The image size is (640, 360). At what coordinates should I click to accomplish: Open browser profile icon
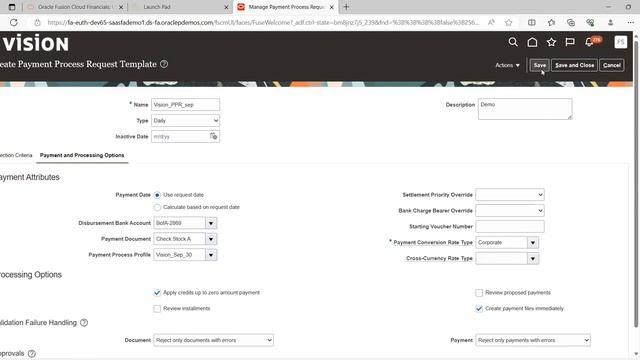(611, 22)
